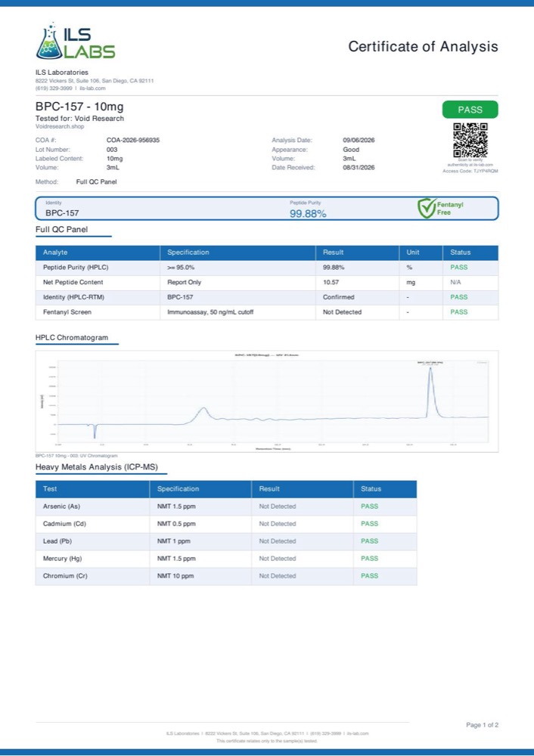Click the HPLC Chromatogram section heading
534x756 pixels.
[x=72, y=337]
